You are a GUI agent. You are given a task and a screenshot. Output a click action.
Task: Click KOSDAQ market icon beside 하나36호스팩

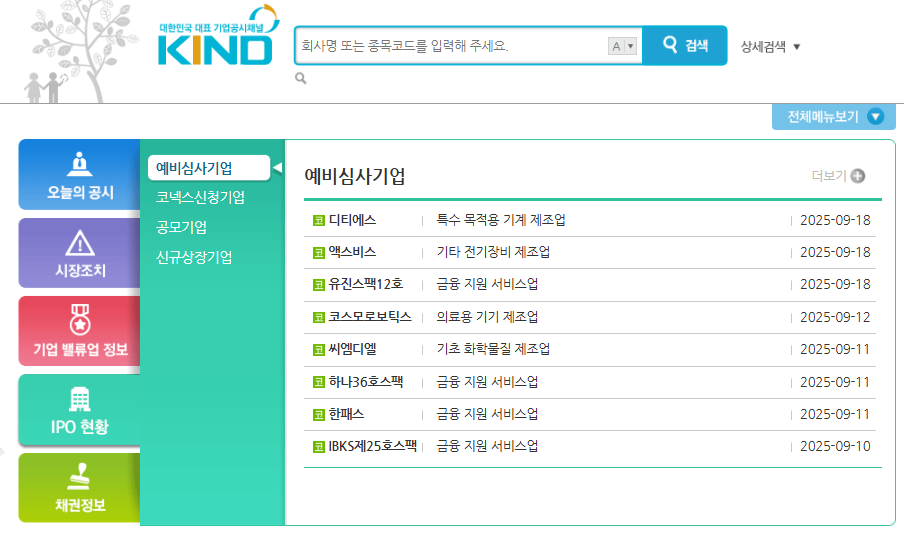[x=319, y=382]
